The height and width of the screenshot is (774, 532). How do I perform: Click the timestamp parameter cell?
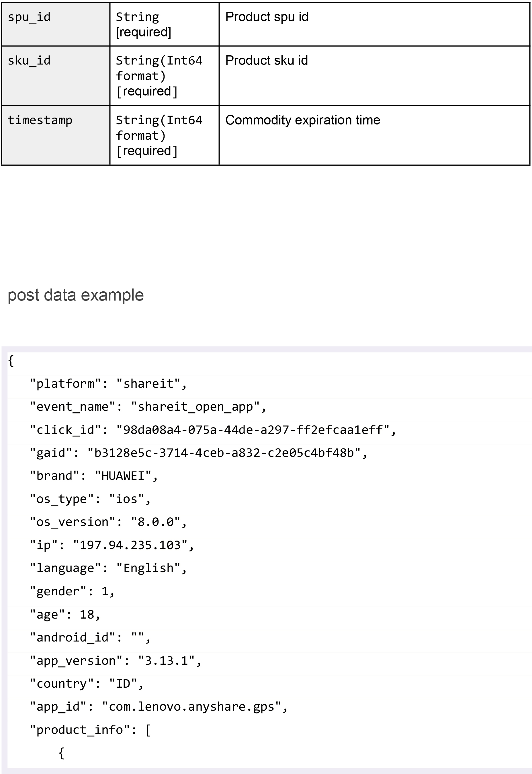56,135
